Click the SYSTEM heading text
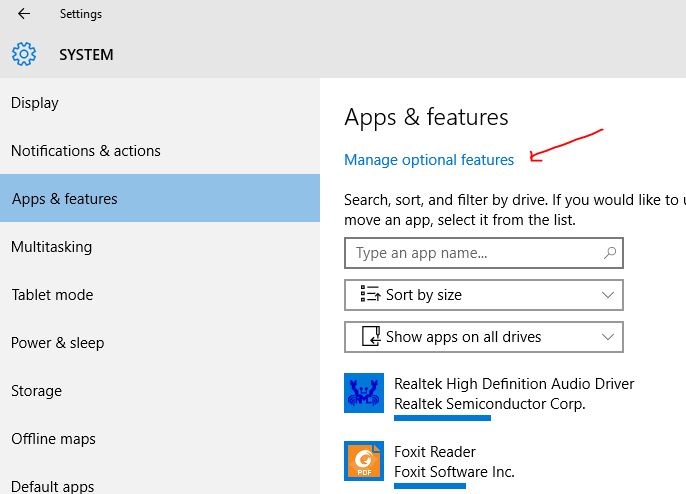 coord(86,55)
